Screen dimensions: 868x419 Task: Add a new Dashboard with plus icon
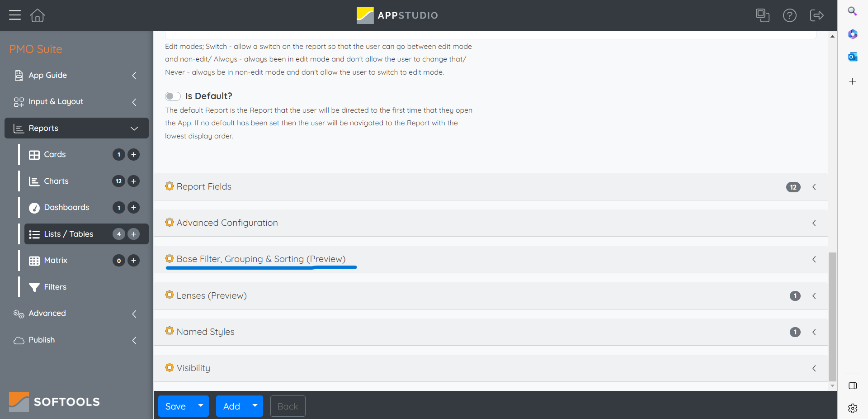point(133,208)
